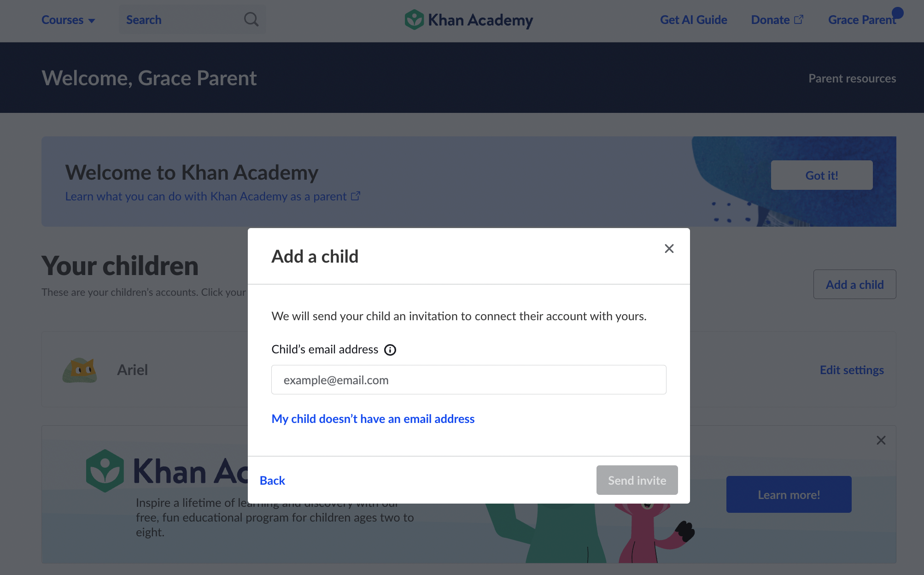Click the Donate external link icon
Screen dimensions: 924x575
pos(799,20)
